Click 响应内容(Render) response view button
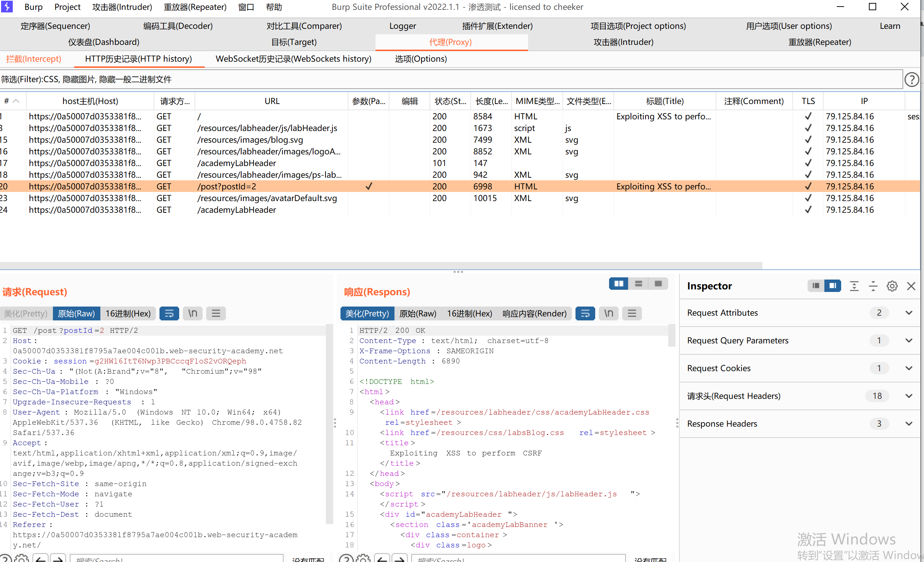This screenshot has height=562, width=924. (534, 313)
